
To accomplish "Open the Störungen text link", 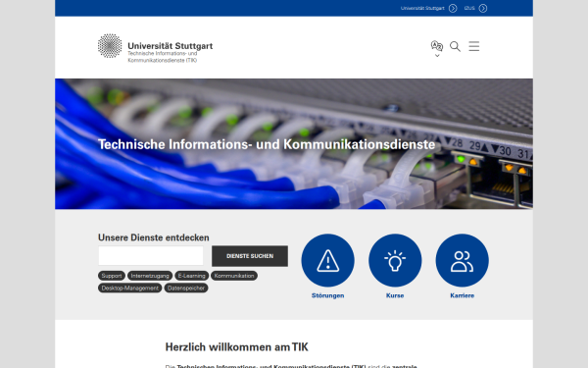I will 327,295.
